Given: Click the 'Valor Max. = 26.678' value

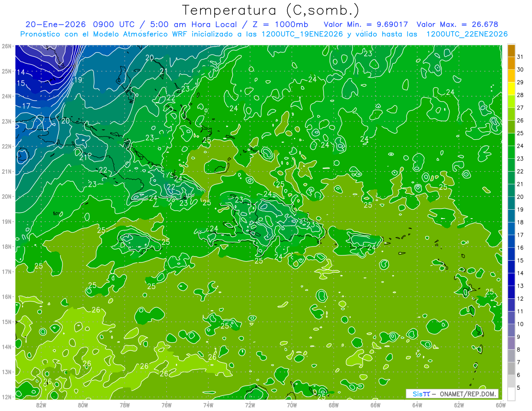Looking at the screenshot, I should (x=458, y=24).
